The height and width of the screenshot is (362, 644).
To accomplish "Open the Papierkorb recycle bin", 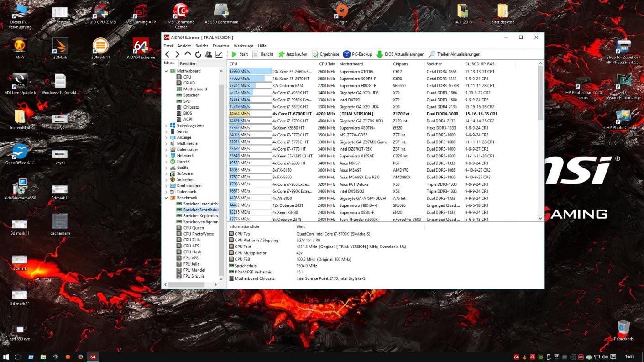I will pyautogui.click(x=623, y=331).
